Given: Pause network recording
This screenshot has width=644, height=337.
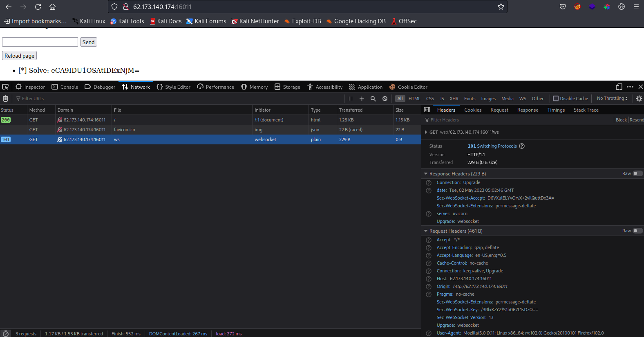Looking at the screenshot, I should [350, 99].
